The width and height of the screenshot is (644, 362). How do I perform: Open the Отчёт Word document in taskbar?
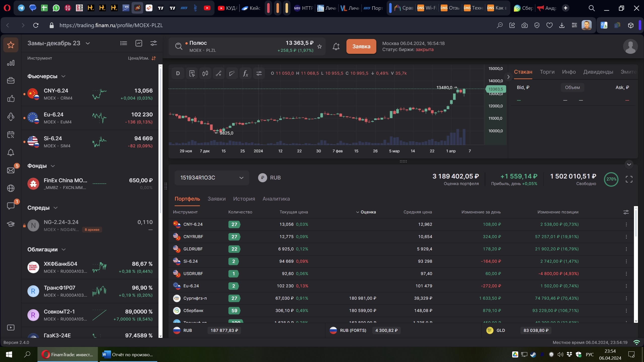(128, 354)
